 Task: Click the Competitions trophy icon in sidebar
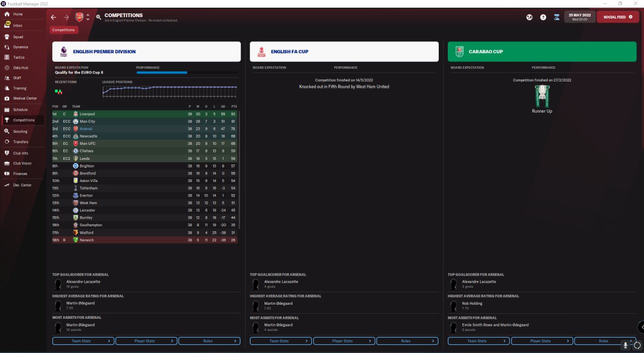click(x=7, y=120)
